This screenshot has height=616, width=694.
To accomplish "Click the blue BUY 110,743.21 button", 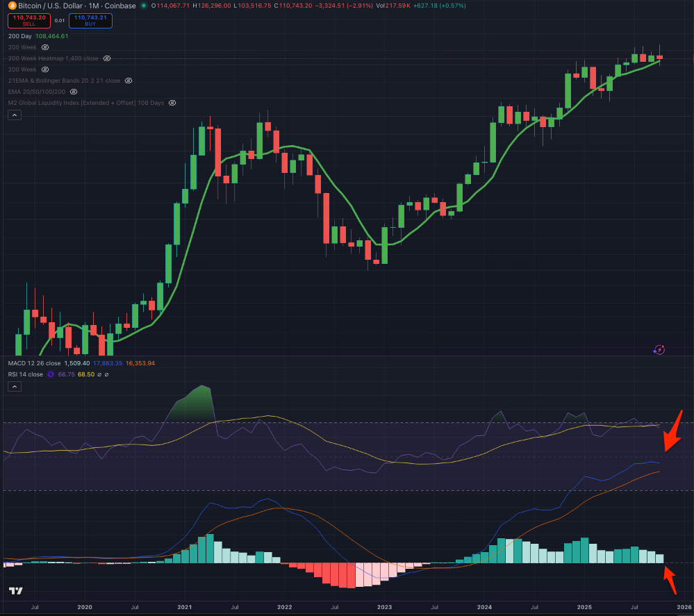I will [90, 20].
